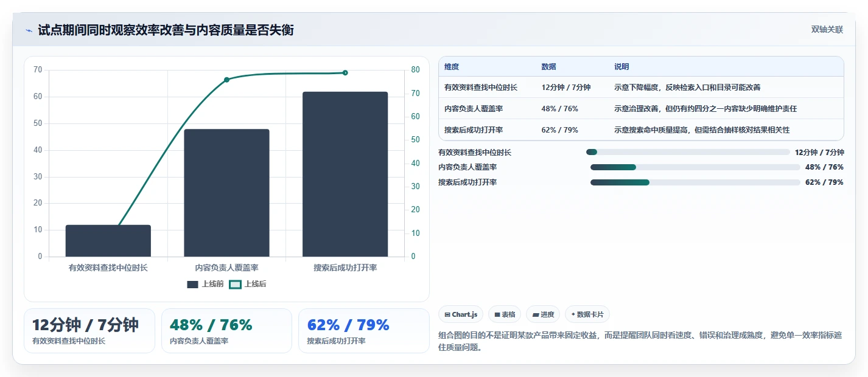Viewport: 868px width, 377px height.
Task: Click the green 48% / 76% data card
Action: click(226, 331)
